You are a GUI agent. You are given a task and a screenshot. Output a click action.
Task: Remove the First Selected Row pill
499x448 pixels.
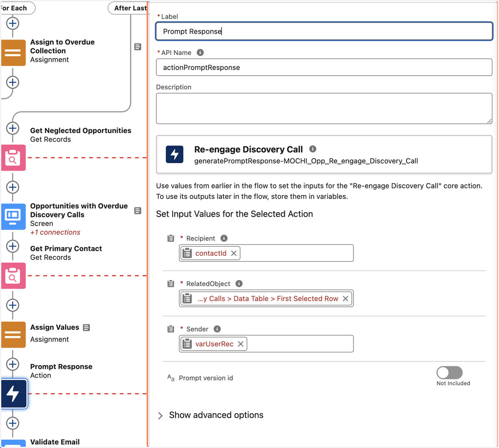pos(345,299)
